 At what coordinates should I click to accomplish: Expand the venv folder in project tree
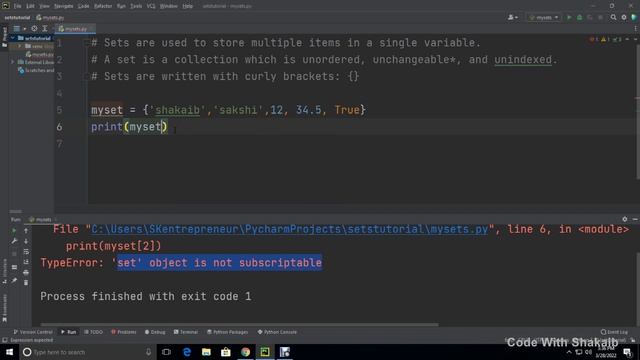coord(19,46)
